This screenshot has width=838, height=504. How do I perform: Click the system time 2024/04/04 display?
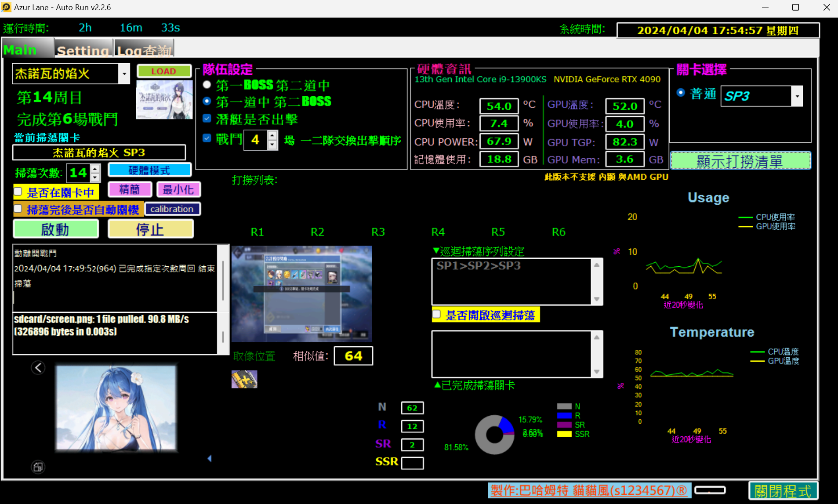pos(718,30)
